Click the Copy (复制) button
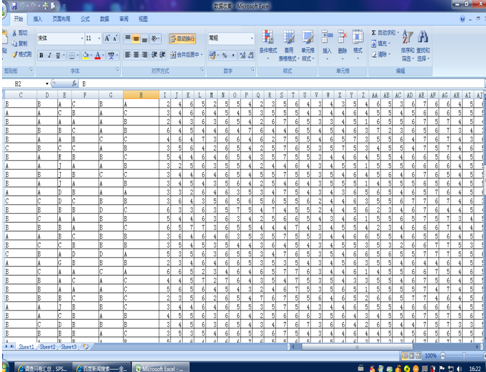The height and width of the screenshot is (372, 486). pos(20,43)
